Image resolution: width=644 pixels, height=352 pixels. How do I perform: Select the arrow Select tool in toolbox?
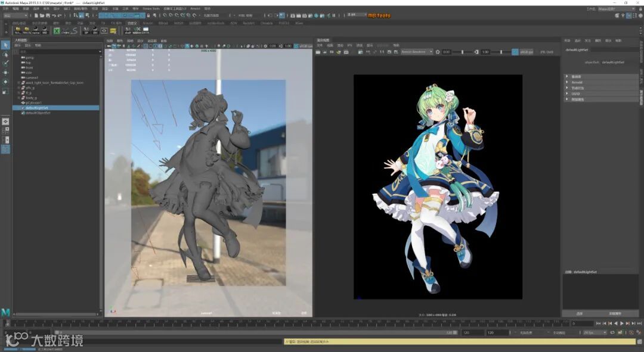point(5,45)
